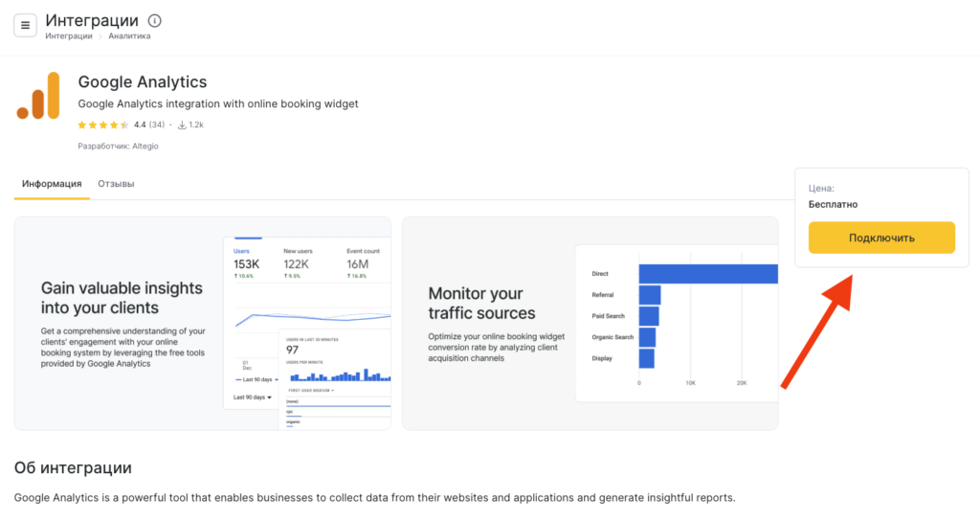Click the download count icon near 1.2k

click(x=181, y=125)
